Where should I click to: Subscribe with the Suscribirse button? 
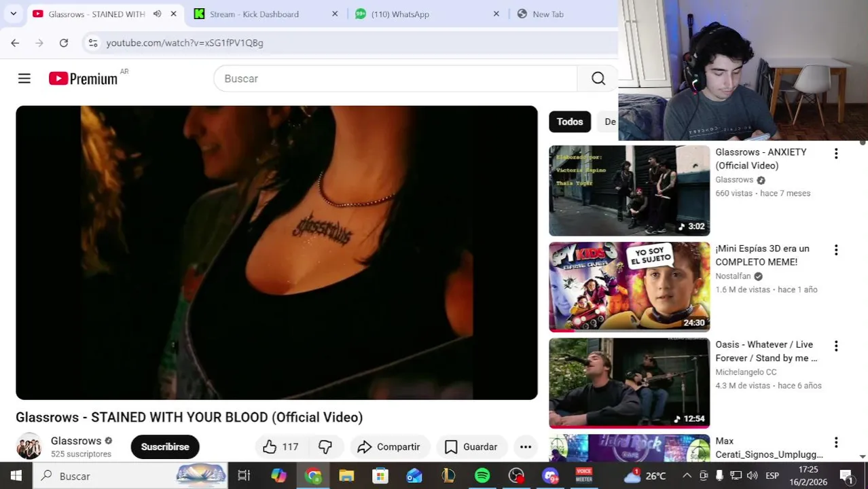click(x=165, y=447)
